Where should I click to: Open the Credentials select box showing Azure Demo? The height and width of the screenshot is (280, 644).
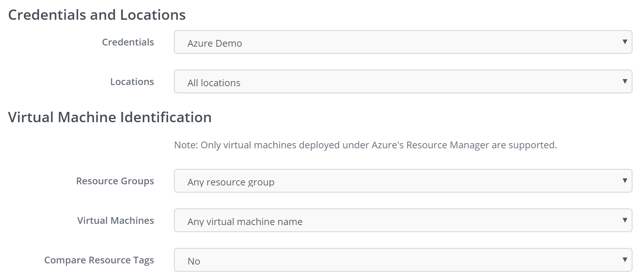tap(402, 42)
